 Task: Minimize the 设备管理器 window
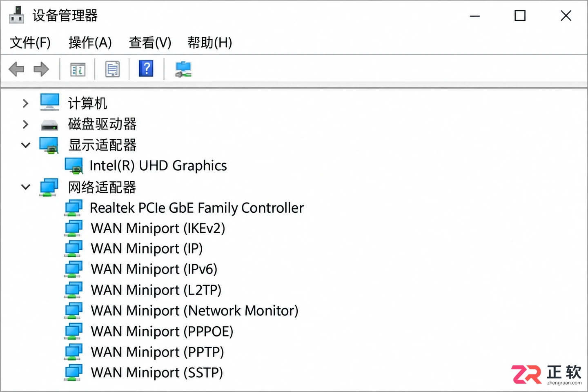coord(474,16)
